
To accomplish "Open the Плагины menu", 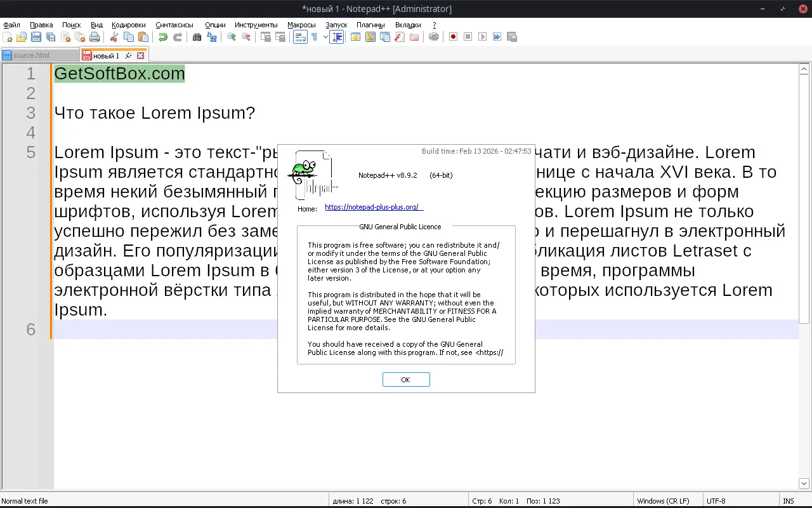I will pyautogui.click(x=370, y=25).
